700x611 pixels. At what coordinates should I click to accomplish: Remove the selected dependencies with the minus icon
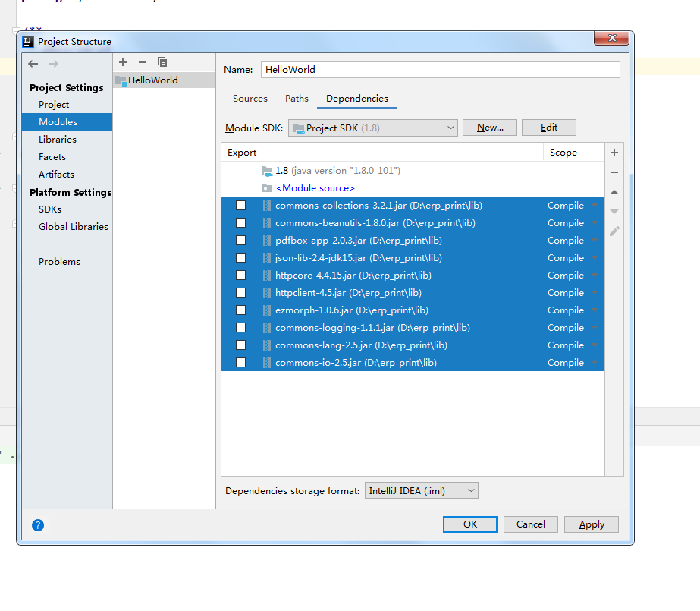pyautogui.click(x=614, y=172)
